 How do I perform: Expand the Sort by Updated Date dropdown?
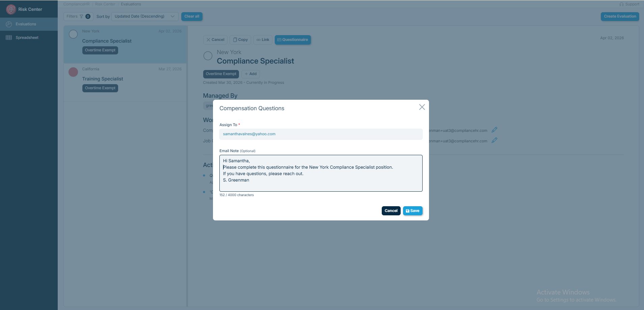(x=145, y=16)
